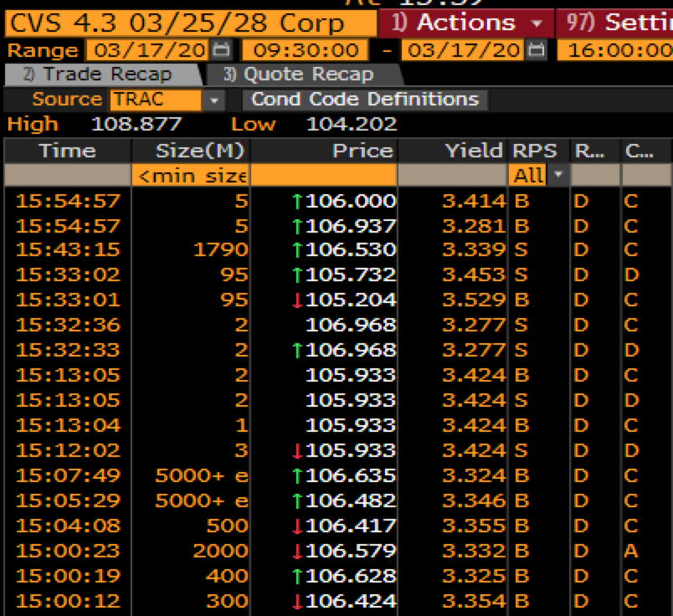Open the Actions menu dropdown arrow
Screen dimensions: 673x616
537,23
